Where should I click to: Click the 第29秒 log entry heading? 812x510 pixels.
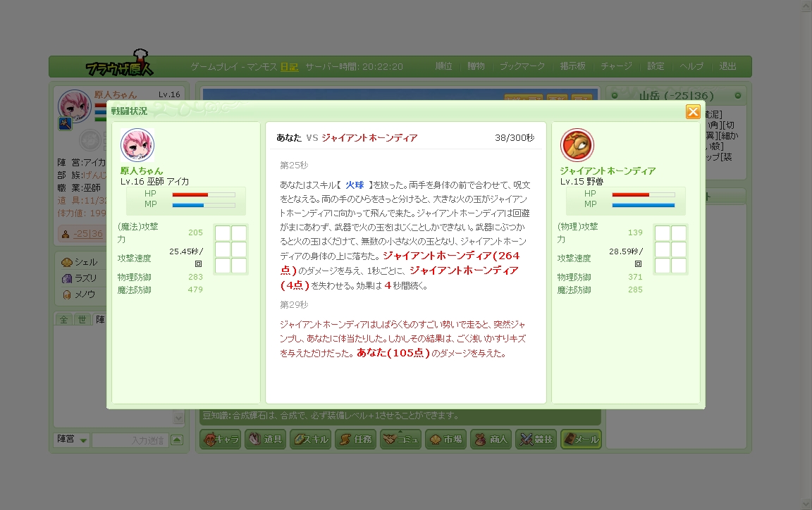[294, 305]
